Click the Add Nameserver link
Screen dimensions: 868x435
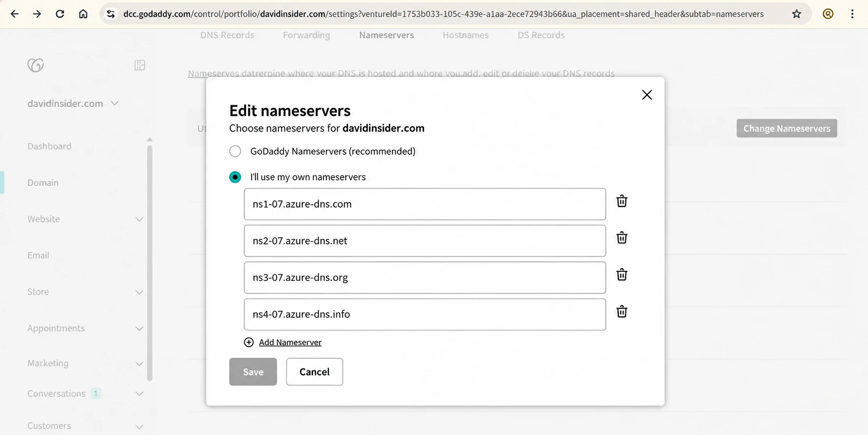tap(290, 342)
